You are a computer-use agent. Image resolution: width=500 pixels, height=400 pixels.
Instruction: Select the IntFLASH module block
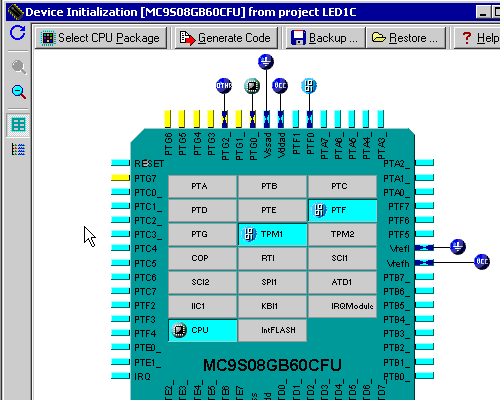(x=272, y=330)
